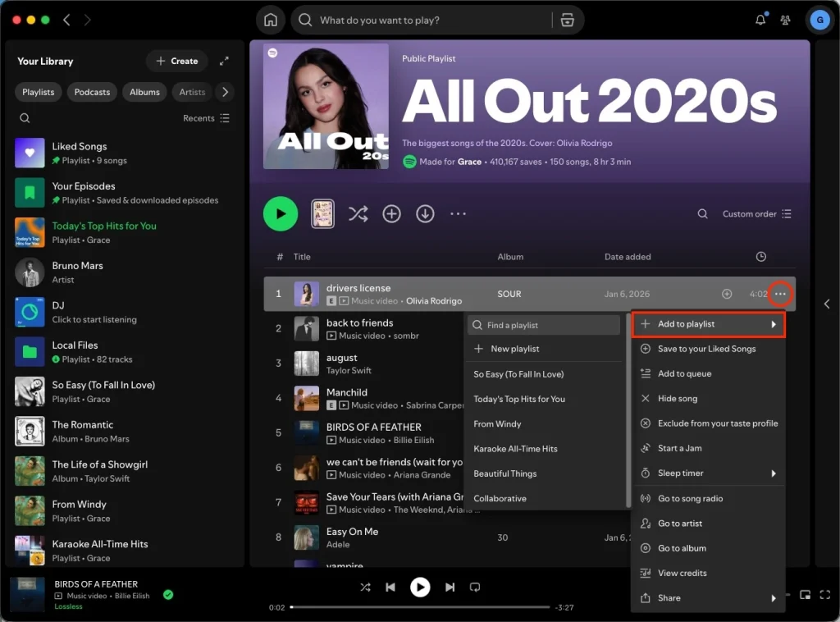Open the friend activity panel
Viewport: 840px width, 622px height.
point(785,19)
